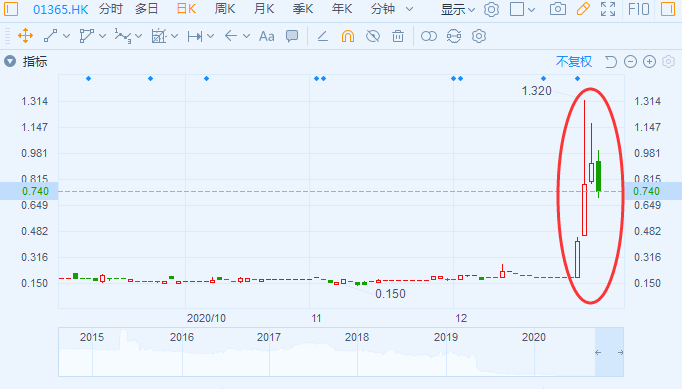Screen dimensions: 682x389
Task: Switch to 多日 multi-day tab
Action: tap(146, 9)
